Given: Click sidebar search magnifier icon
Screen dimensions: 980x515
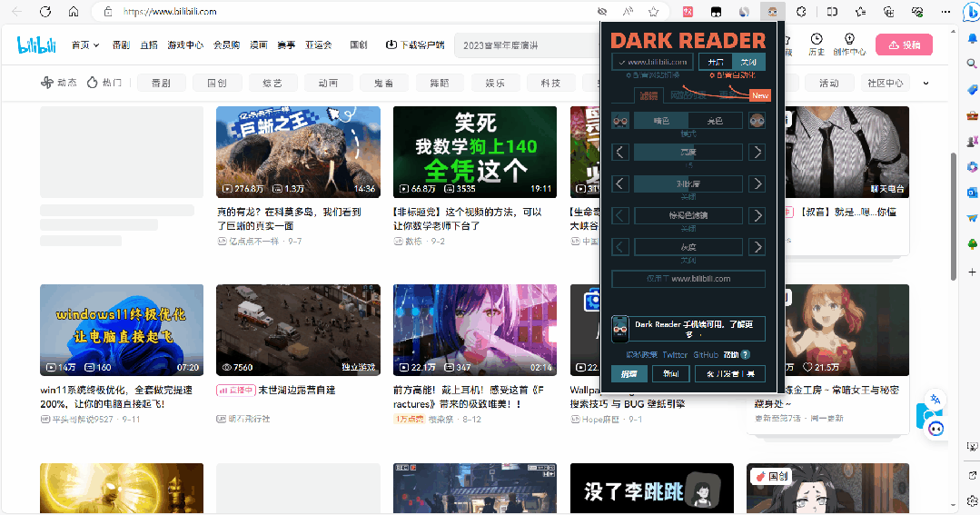Looking at the screenshot, I should click(x=972, y=63).
